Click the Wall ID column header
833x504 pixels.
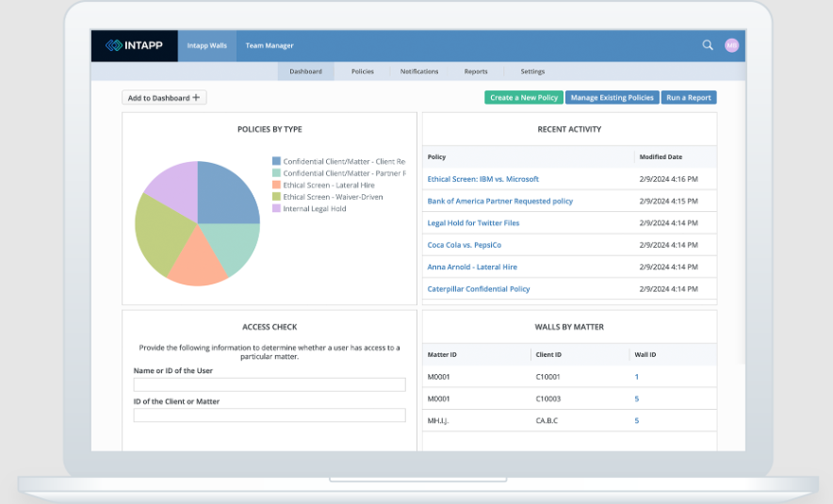click(645, 355)
